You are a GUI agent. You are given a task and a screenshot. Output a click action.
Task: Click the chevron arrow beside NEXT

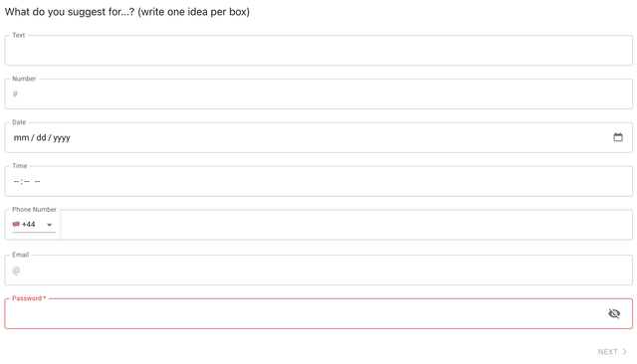pos(624,352)
